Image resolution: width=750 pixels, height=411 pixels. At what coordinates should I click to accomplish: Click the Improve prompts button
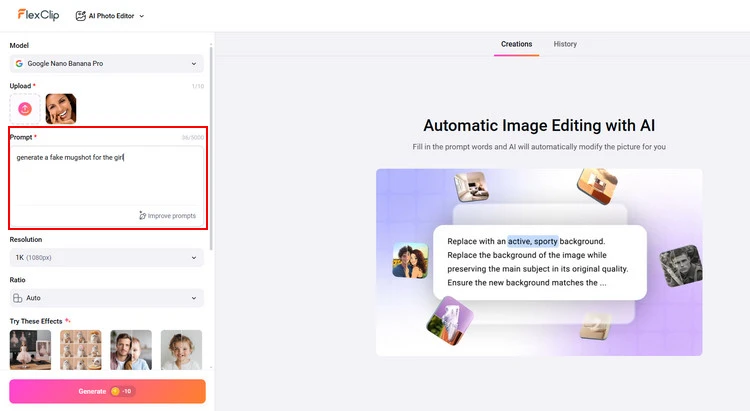(167, 215)
